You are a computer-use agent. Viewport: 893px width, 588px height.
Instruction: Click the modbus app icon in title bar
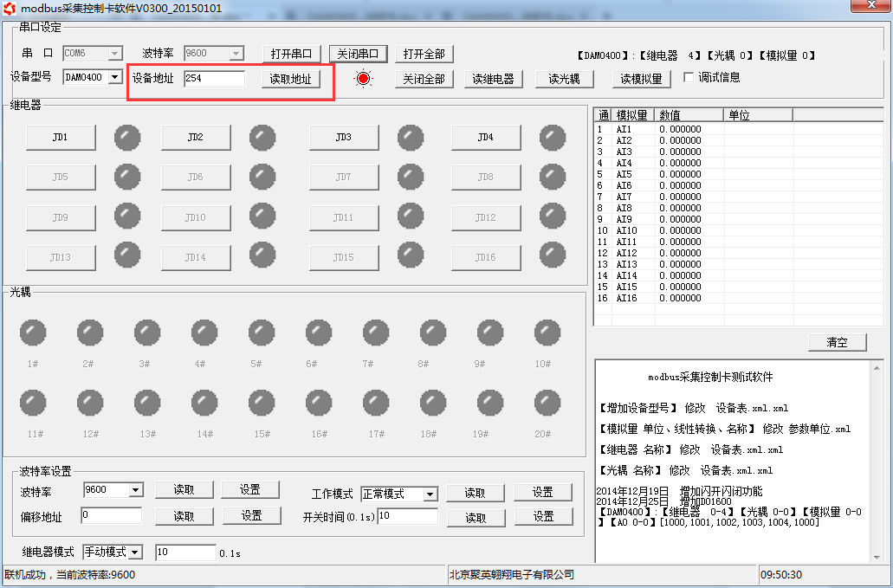coord(10,9)
